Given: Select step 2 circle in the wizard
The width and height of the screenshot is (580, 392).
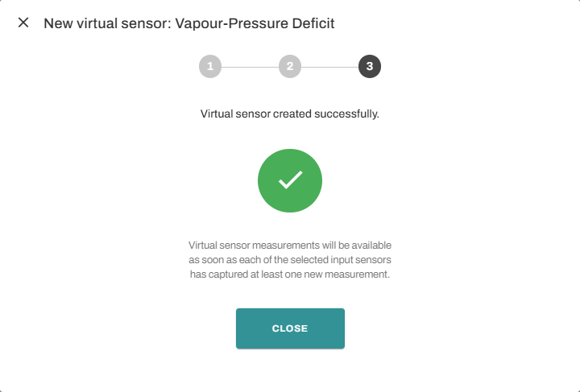Looking at the screenshot, I should click(290, 67).
